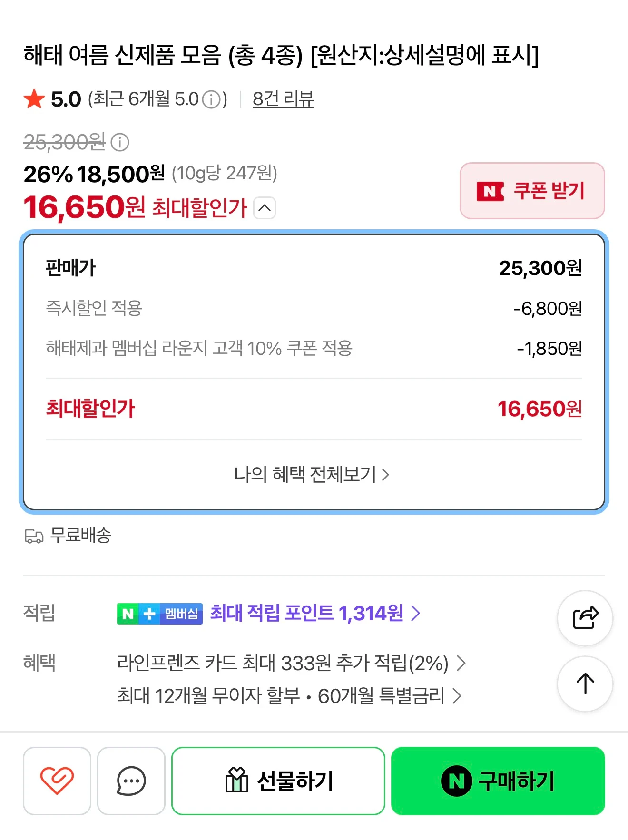Tap the green 구매하기 purchase button
The image size is (628, 840).
(x=498, y=781)
